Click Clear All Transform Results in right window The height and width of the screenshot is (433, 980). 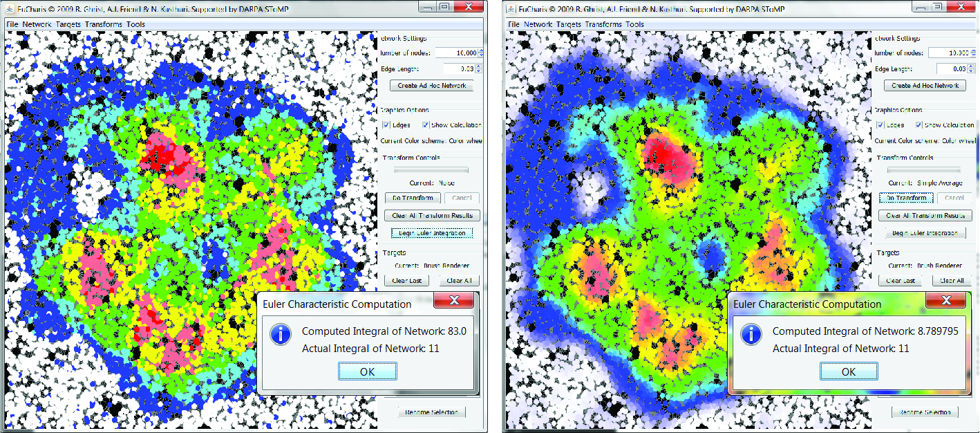[925, 215]
